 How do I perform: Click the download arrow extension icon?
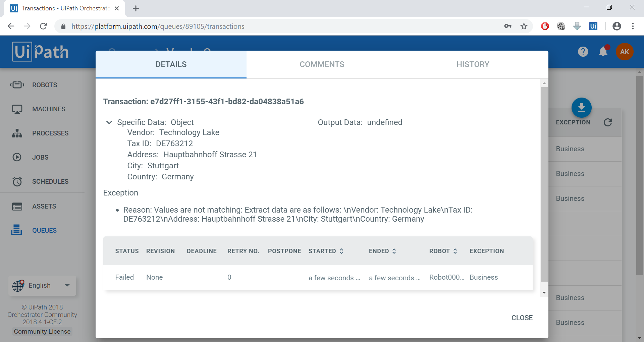(x=577, y=26)
